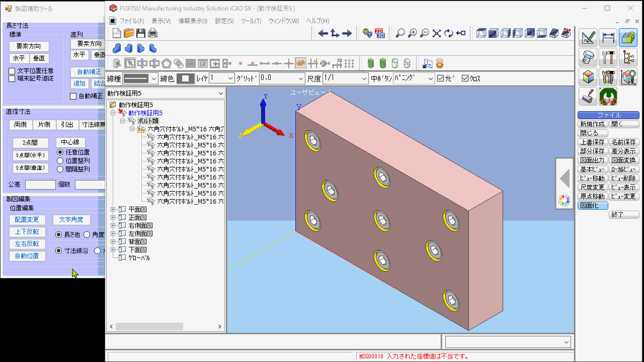Screen dimensions: 644x362
Task: Open the 動作検証用5 tree selector dropdown
Action: coord(166,94)
